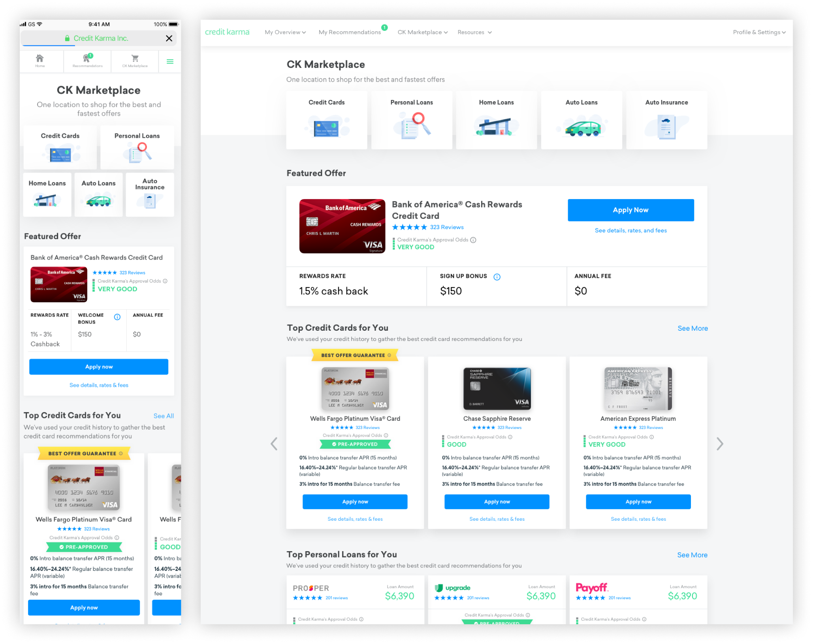Click the Chase Sapphire Reserve card image

497,388
